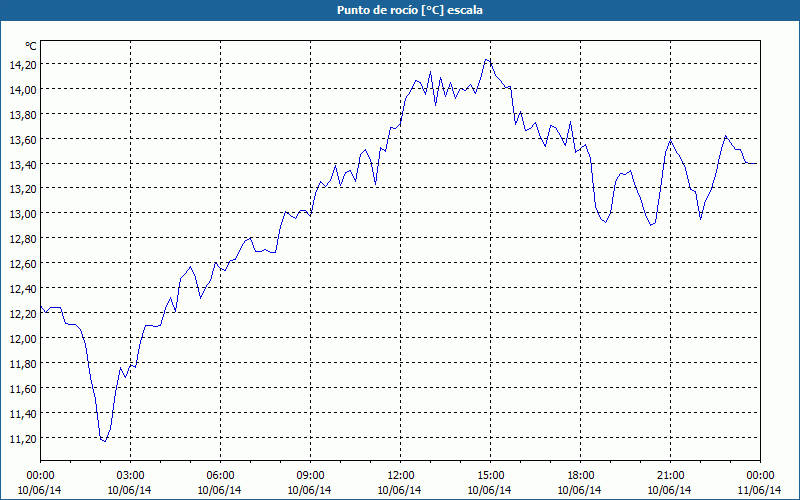Click the 10/06/14 date under 12:00
This screenshot has width=800, height=500.
click(399, 490)
